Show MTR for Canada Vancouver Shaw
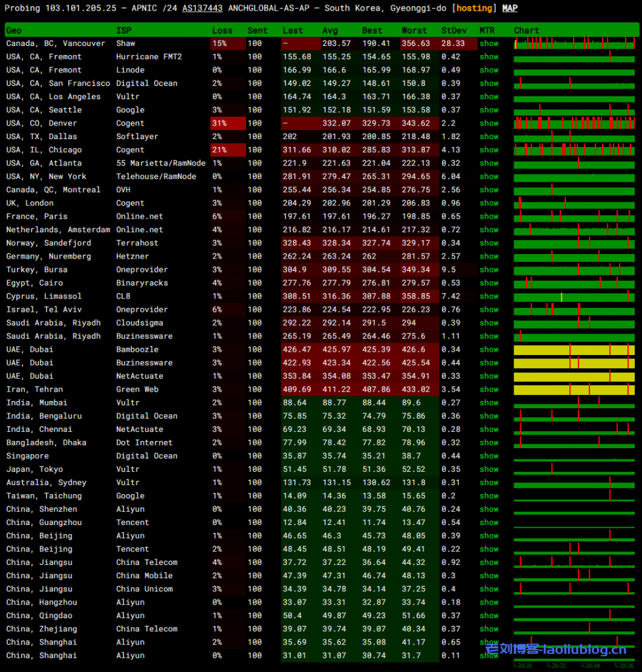 click(489, 43)
